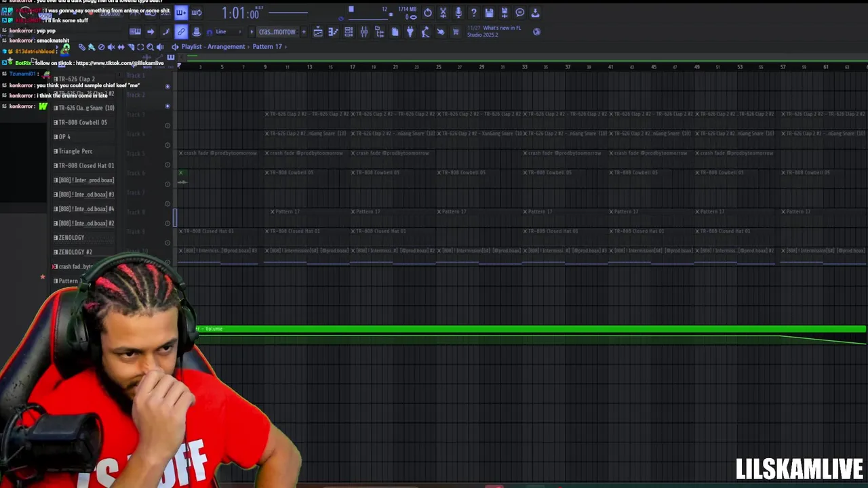Toggle Track 8 mute dot
The height and width of the screenshot is (488, 868).
[x=167, y=223]
